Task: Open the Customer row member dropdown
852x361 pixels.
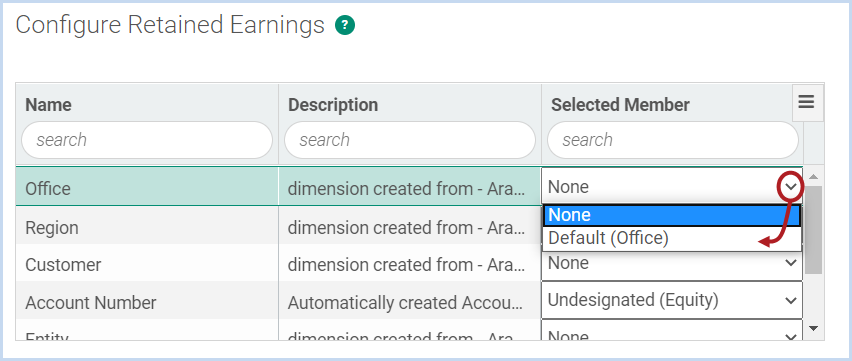Action: 672,263
